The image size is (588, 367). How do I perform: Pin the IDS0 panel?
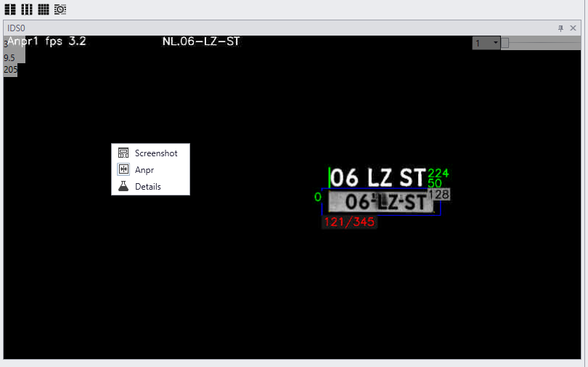[x=560, y=28]
